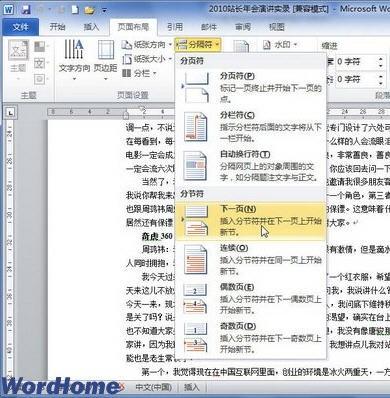
Task: Open a file using the folder icon
Action: coord(89,10)
